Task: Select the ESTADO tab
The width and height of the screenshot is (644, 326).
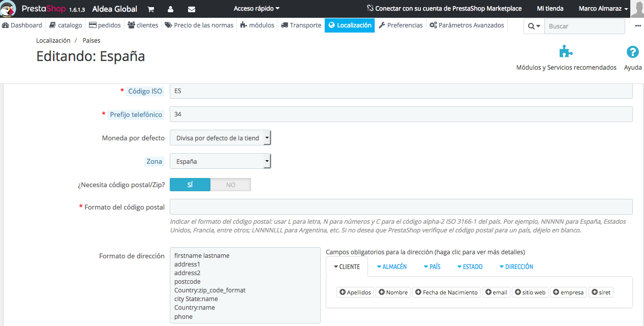Action: (470, 266)
